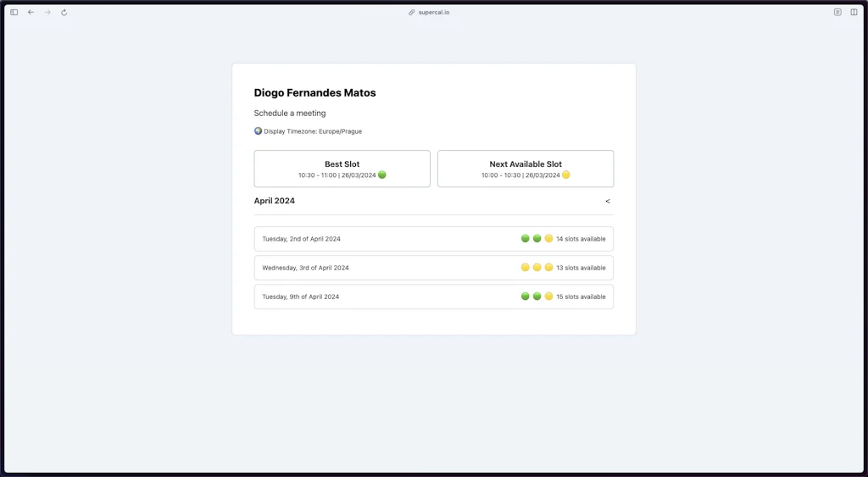The height and width of the screenshot is (477, 868).
Task: Click the April 2024 month heading
Action: tap(275, 201)
